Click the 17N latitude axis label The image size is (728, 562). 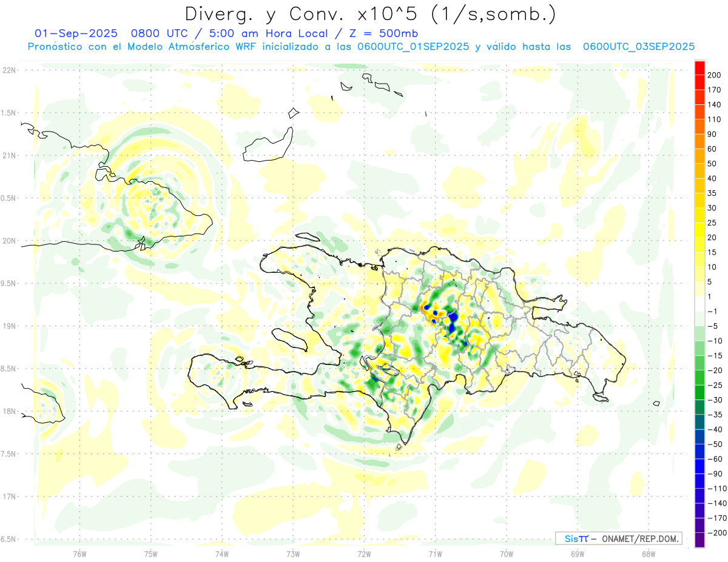(8, 497)
